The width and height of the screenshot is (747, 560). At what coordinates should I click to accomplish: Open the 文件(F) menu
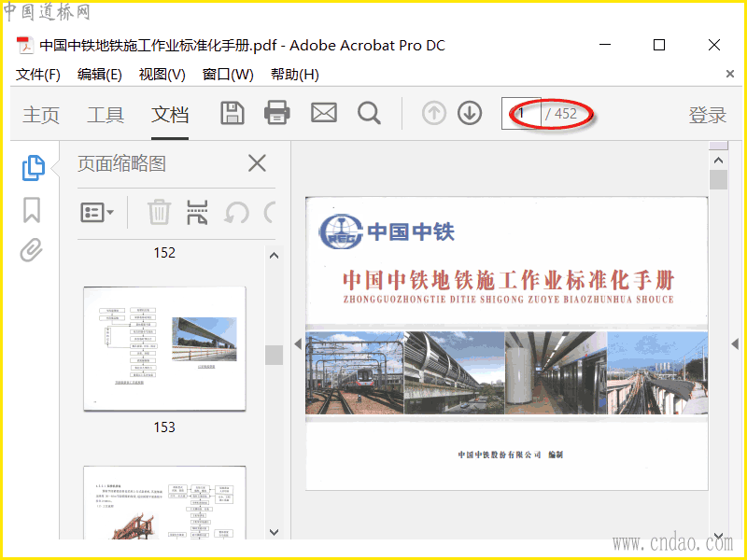pos(38,75)
